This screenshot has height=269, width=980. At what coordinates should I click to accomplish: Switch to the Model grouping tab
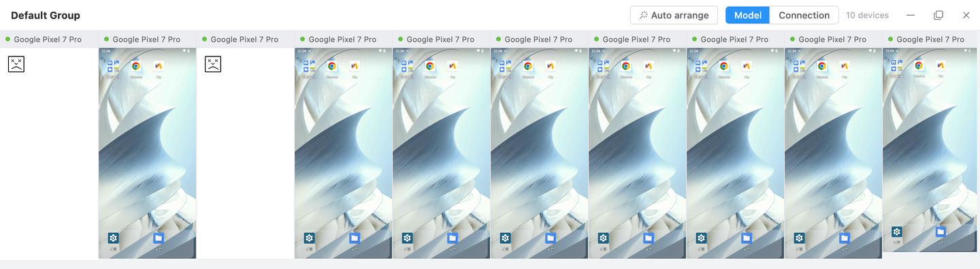(747, 15)
